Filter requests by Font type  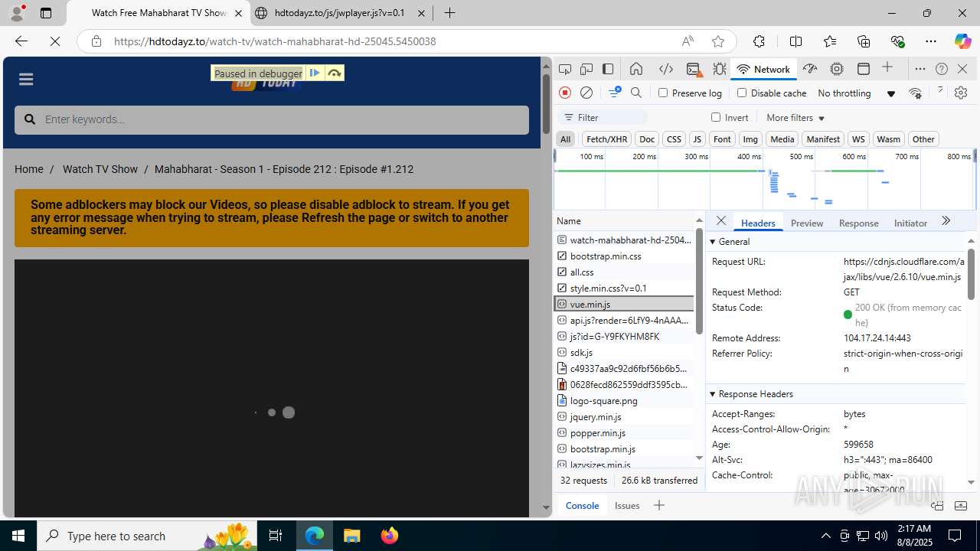click(x=722, y=139)
